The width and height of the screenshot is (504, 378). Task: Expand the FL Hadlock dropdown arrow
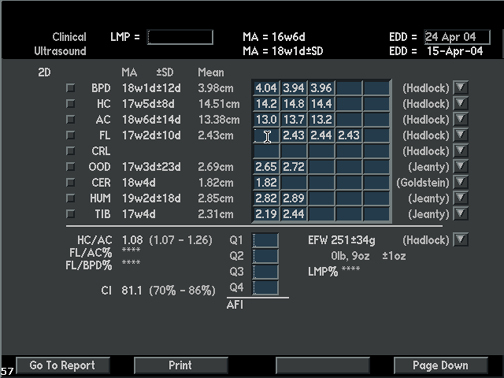[461, 135]
